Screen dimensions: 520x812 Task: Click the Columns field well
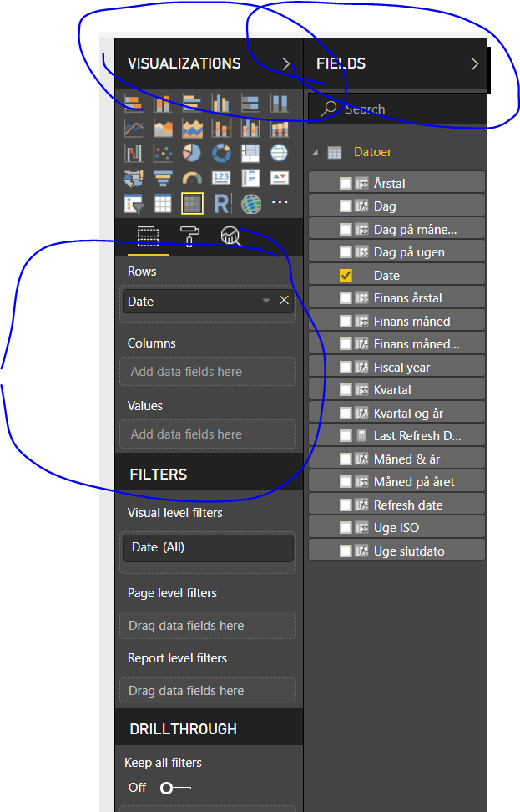[208, 371]
